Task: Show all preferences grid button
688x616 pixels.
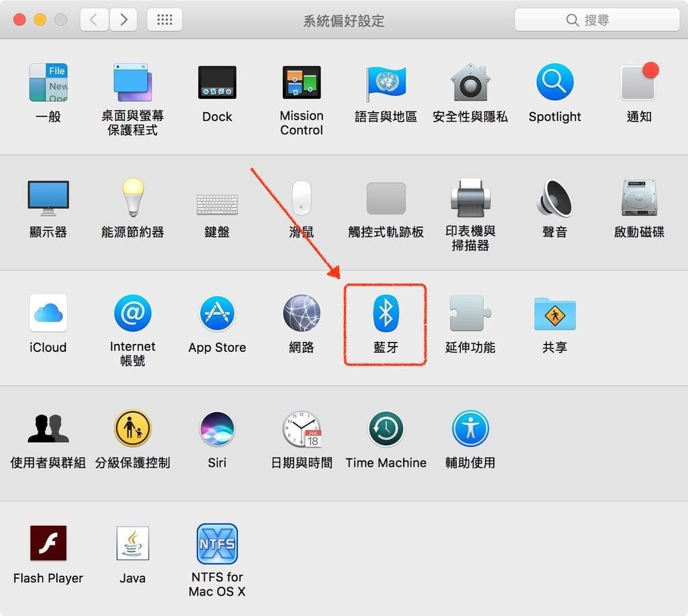Action: [165, 19]
